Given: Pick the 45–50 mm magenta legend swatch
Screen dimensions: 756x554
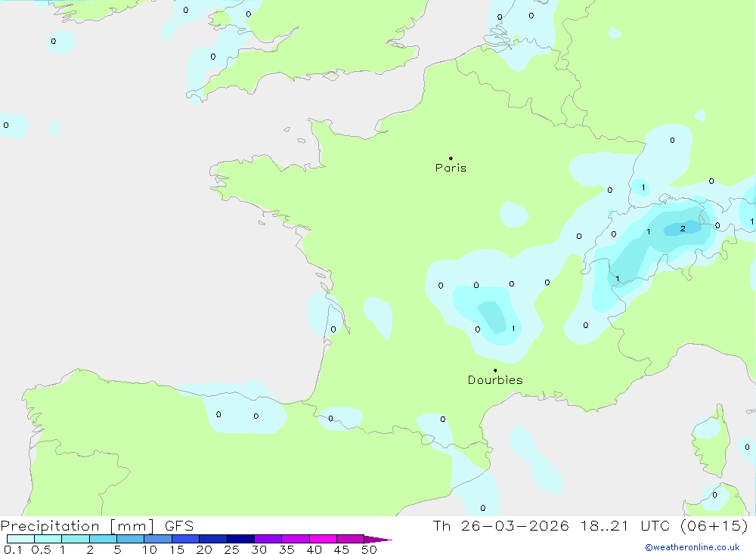Looking at the screenshot, I should [350, 539].
